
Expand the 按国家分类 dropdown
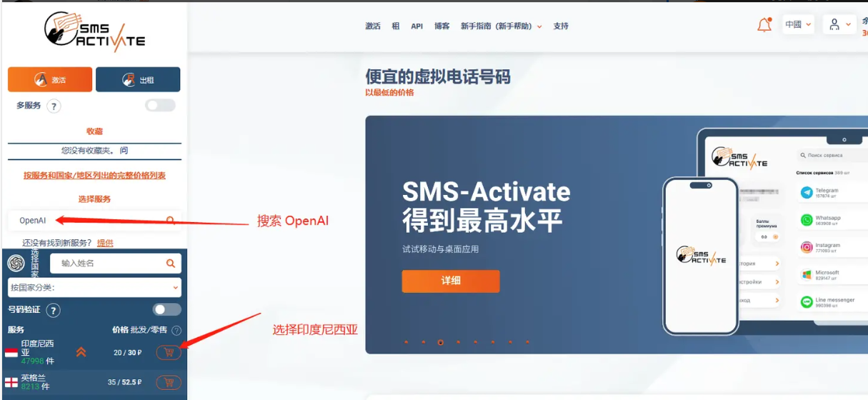pyautogui.click(x=94, y=287)
